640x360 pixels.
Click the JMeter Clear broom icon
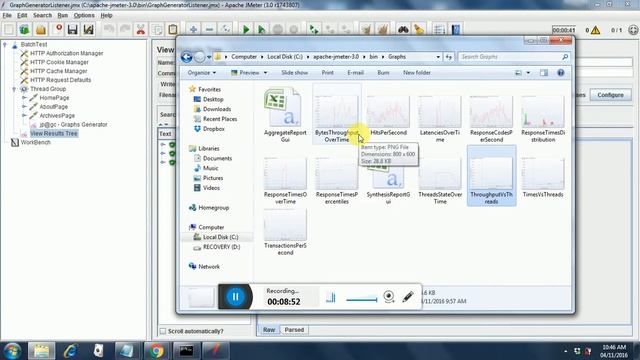419,29
